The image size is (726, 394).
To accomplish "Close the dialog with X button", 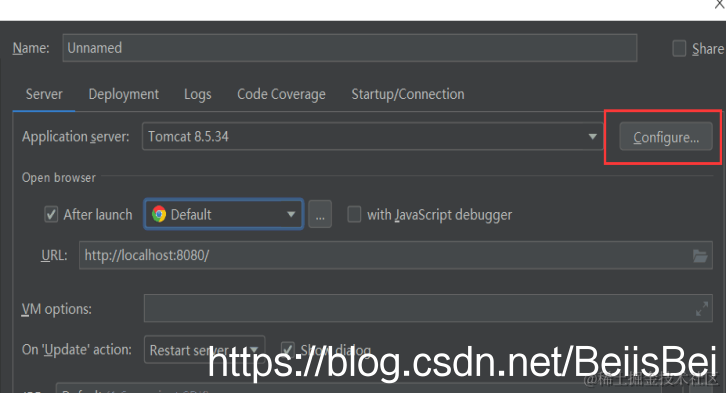I will pos(720,5).
